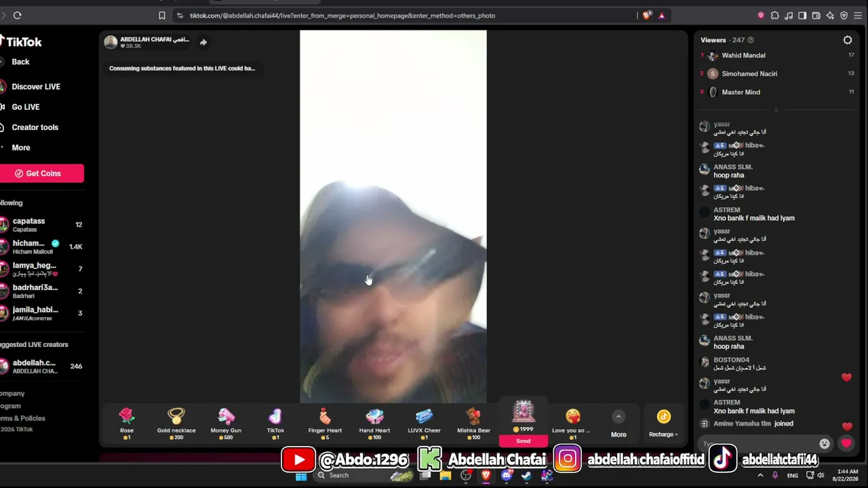The height and width of the screenshot is (488, 868).
Task: Expand More in left sidebar
Action: [20, 148]
